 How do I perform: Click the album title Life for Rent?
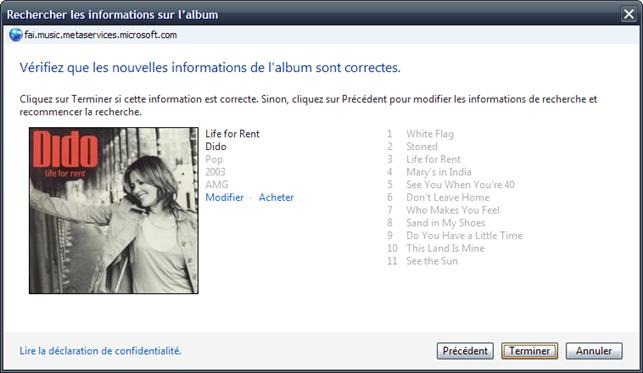pos(232,134)
